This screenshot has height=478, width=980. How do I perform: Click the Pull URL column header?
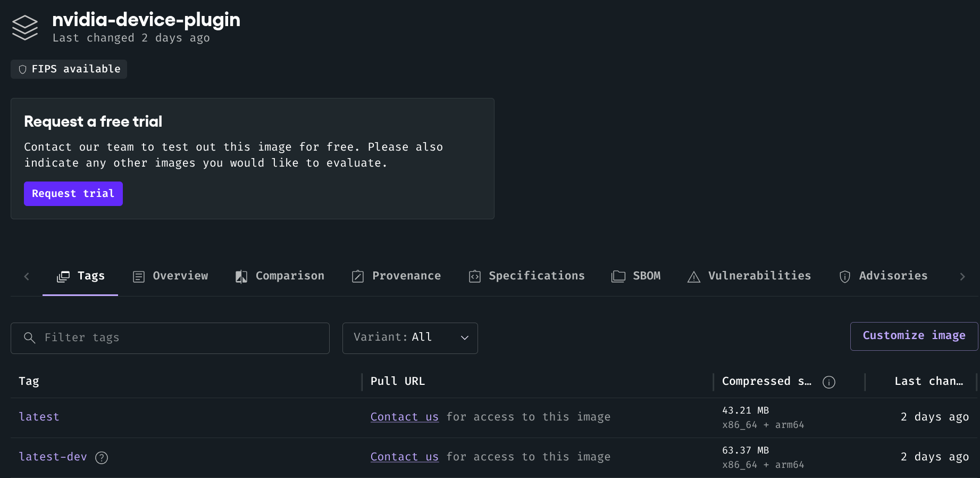pyautogui.click(x=398, y=382)
